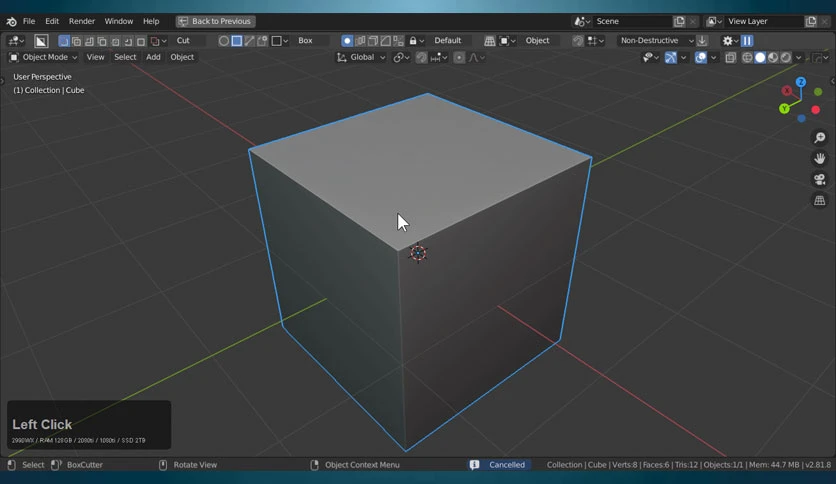836x484 pixels.
Task: Toggle the camera view icon
Action: pyautogui.click(x=819, y=179)
